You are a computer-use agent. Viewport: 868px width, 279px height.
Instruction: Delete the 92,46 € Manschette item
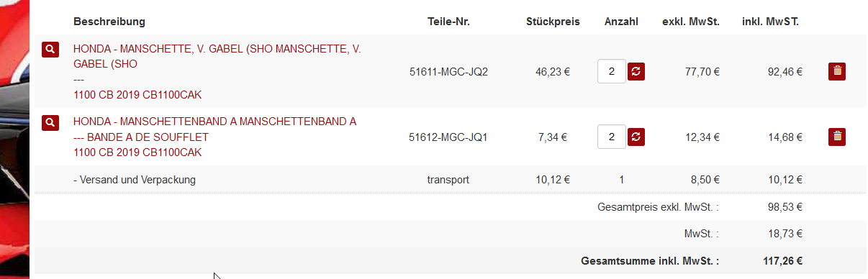pyautogui.click(x=837, y=71)
